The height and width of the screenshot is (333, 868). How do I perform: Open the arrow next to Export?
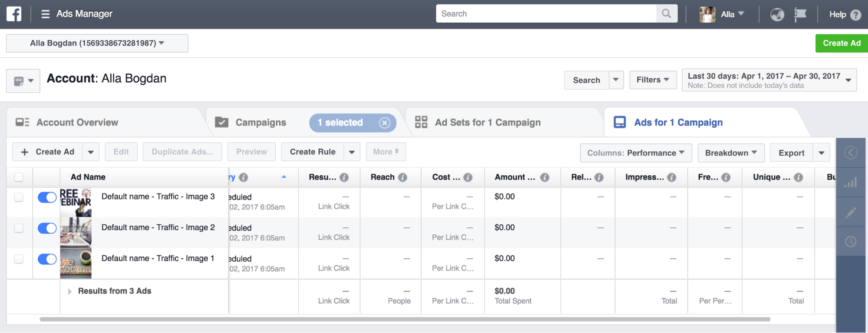point(821,153)
